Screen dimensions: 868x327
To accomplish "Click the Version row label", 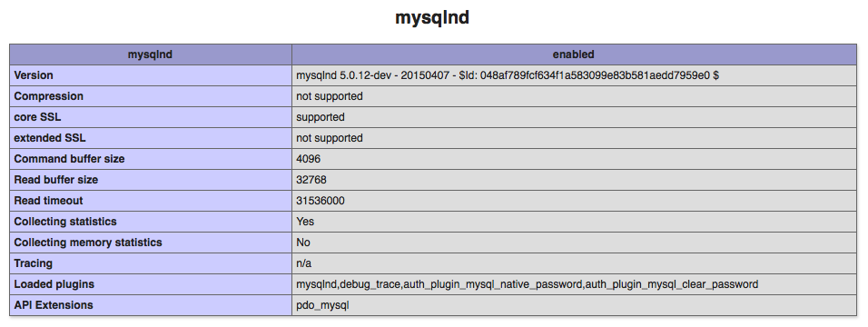I will (34, 75).
